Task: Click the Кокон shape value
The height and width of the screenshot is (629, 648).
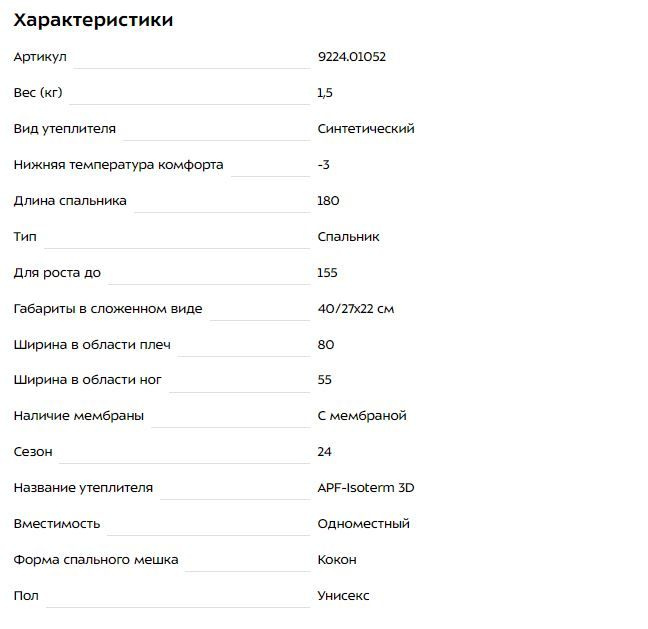Action: click(337, 560)
